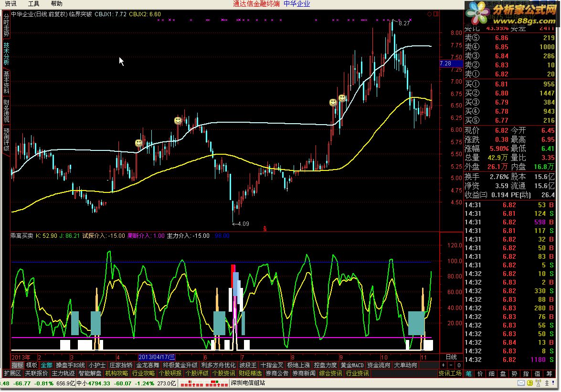Apply the 终极黄金升级 indicator
The image size is (561, 392).
180,365
